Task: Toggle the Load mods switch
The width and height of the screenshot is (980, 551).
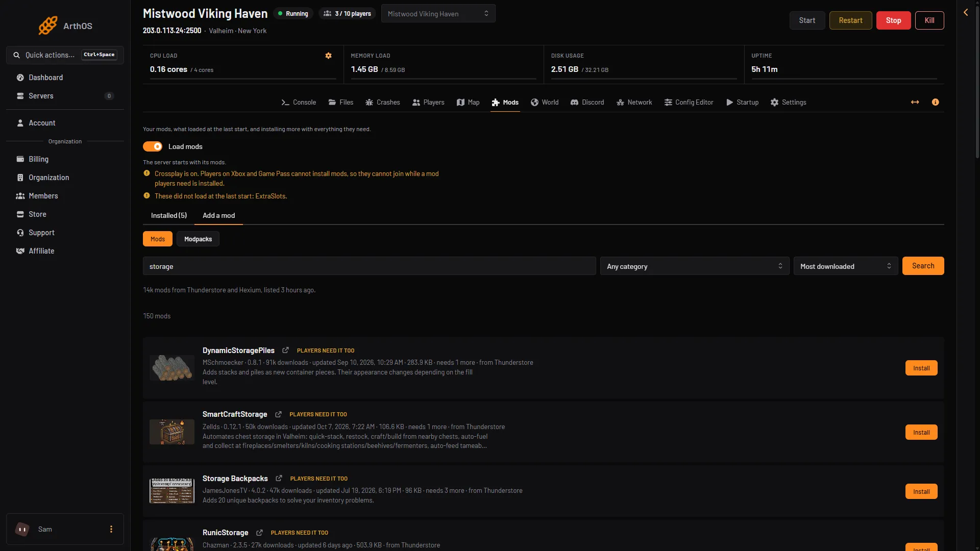Action: [153, 146]
